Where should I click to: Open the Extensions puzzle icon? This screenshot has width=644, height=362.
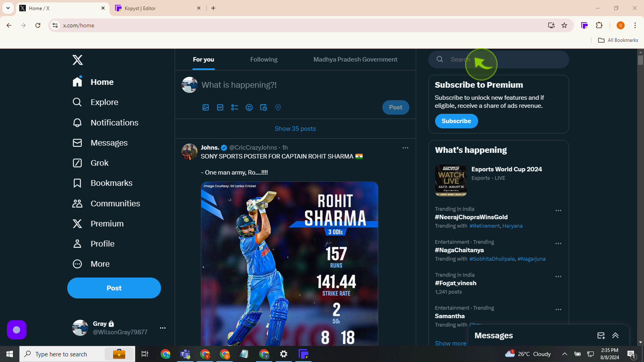pos(599,25)
